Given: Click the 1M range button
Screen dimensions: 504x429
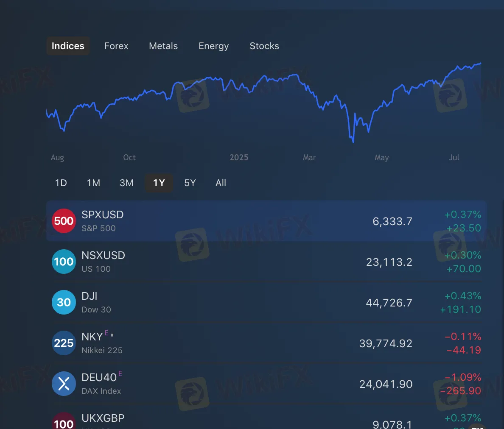Looking at the screenshot, I should [93, 183].
